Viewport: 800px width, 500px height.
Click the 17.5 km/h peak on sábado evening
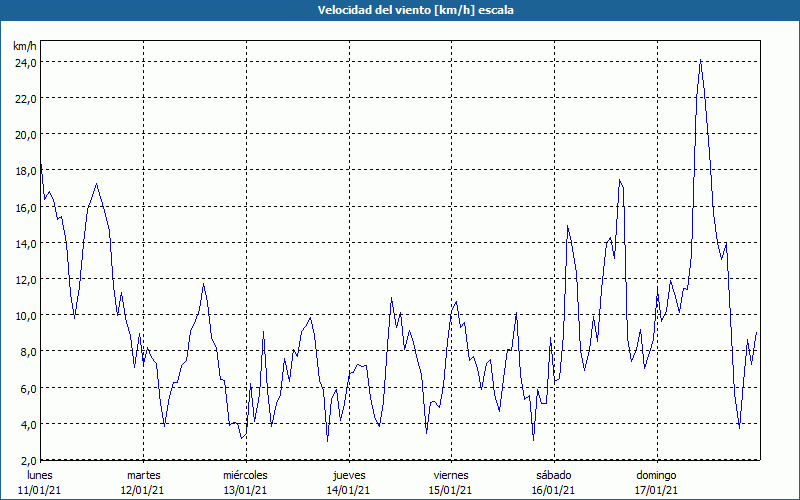coord(619,180)
